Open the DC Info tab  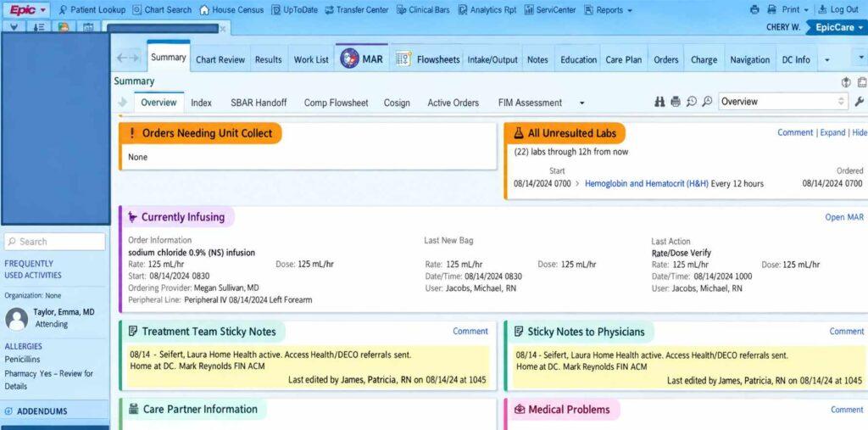(x=795, y=60)
